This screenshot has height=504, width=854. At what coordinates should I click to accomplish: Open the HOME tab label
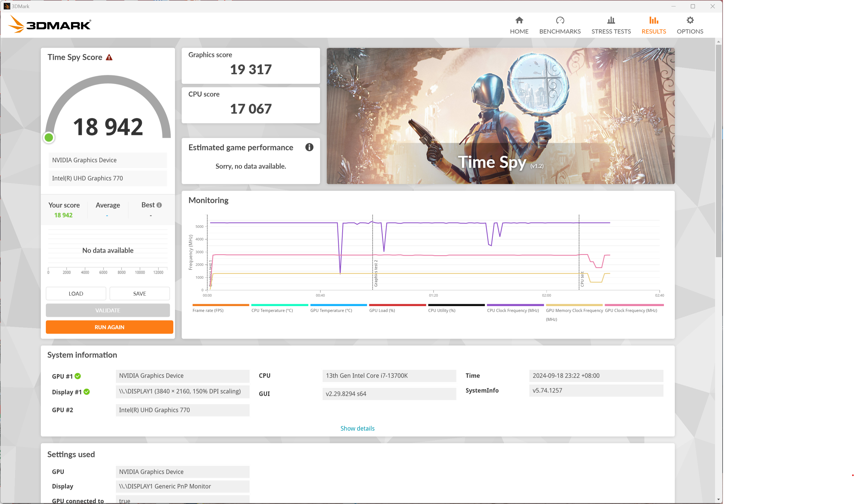pyautogui.click(x=519, y=31)
